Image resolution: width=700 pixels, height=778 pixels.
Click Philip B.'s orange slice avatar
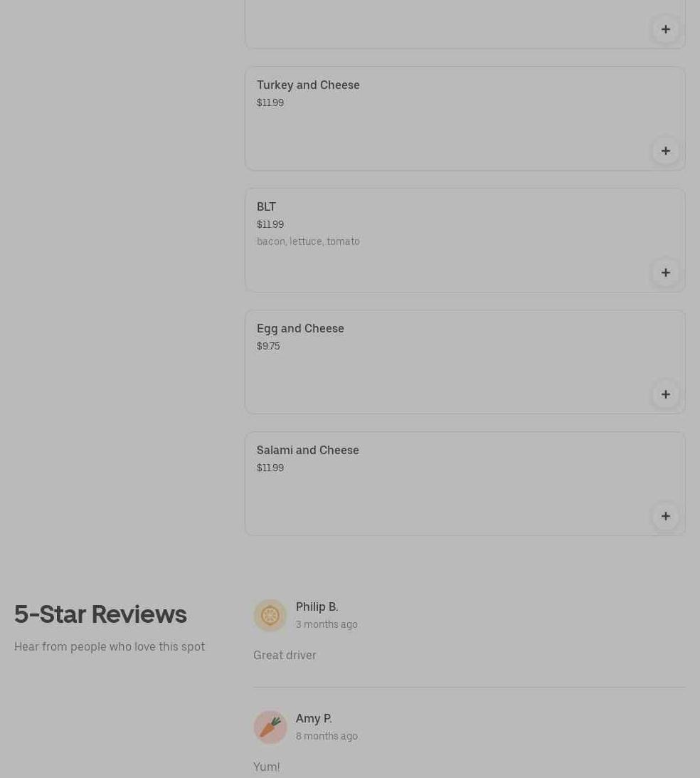(270, 615)
